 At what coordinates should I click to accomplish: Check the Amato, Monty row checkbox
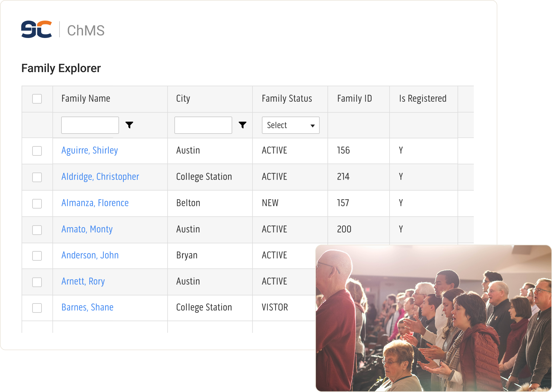(x=37, y=230)
